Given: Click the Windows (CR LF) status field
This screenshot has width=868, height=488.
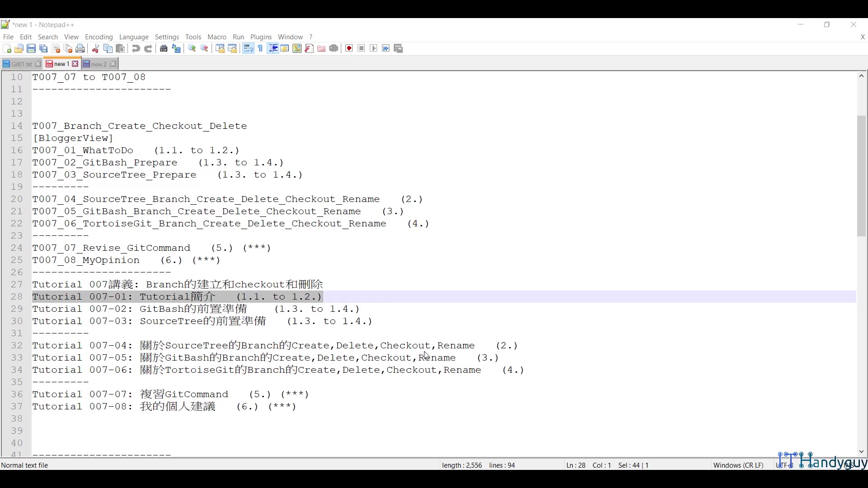Looking at the screenshot, I should pos(738,465).
